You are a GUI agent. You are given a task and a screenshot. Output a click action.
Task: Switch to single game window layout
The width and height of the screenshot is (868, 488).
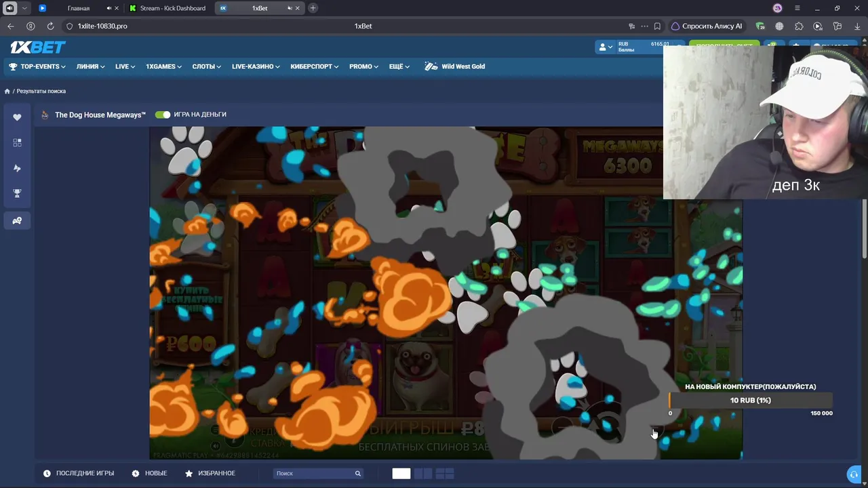point(401,473)
